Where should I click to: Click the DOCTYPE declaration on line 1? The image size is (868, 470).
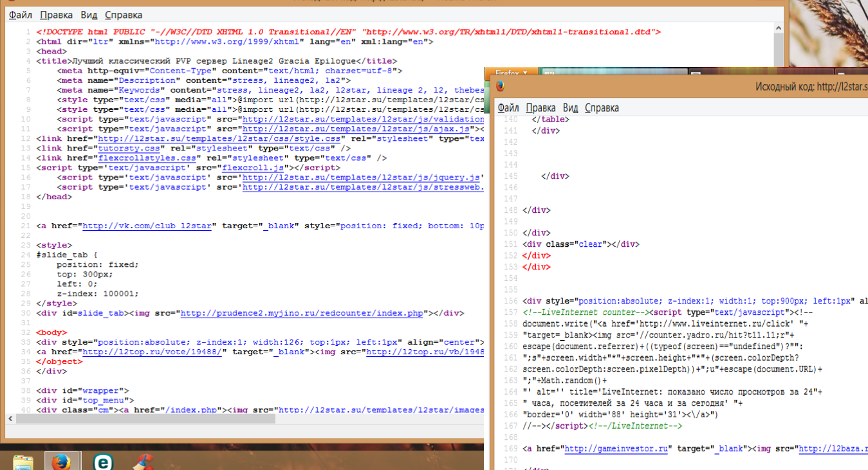pos(348,32)
